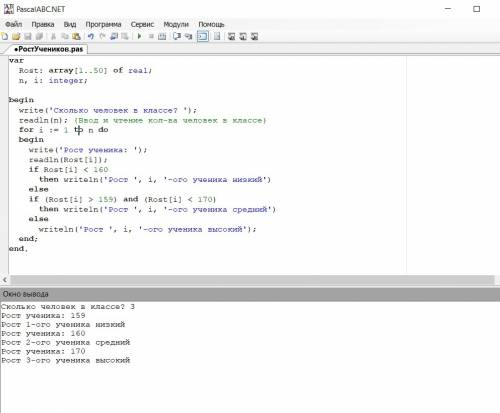Viewport: 500px width, 413px height.
Task: Open the Модули menu
Action: point(176,24)
